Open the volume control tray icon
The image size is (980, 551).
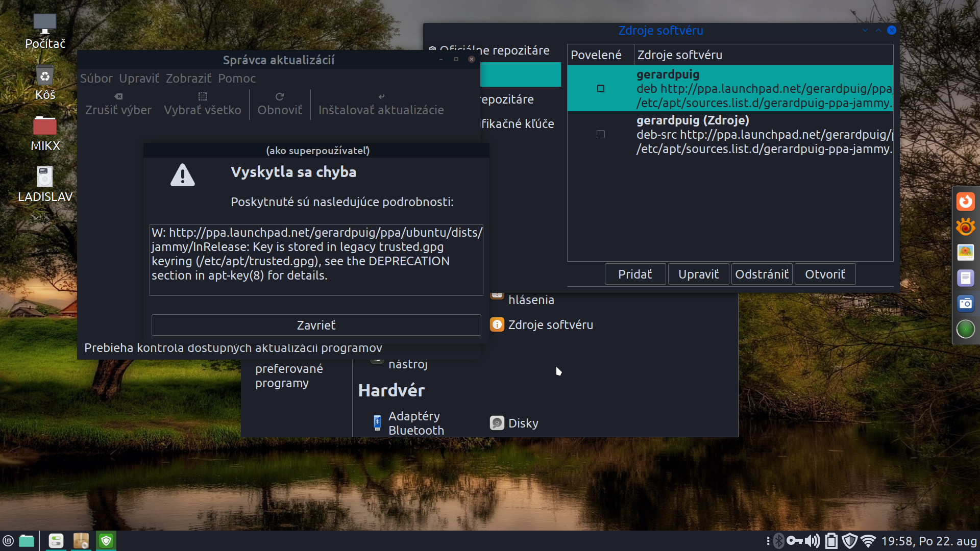click(x=813, y=541)
